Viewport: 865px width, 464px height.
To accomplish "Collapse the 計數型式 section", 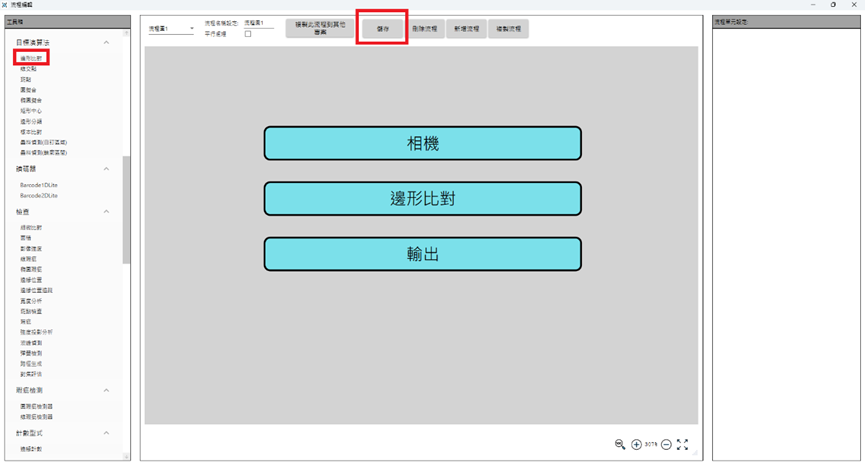I will [x=106, y=433].
